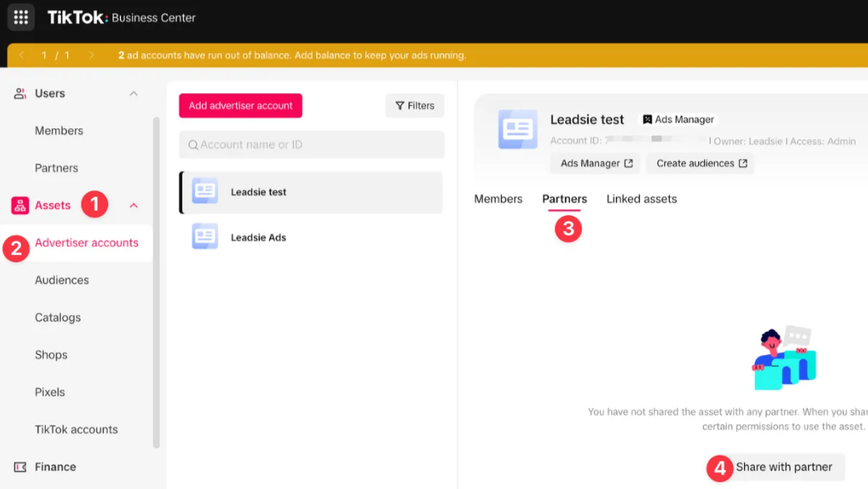Click the out of balance warning banner text

[292, 56]
